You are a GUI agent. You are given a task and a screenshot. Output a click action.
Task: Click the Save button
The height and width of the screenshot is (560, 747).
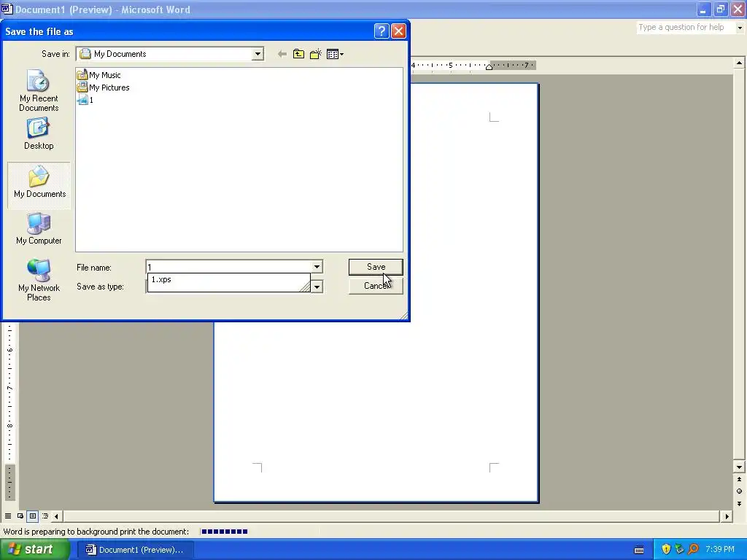tap(376, 267)
